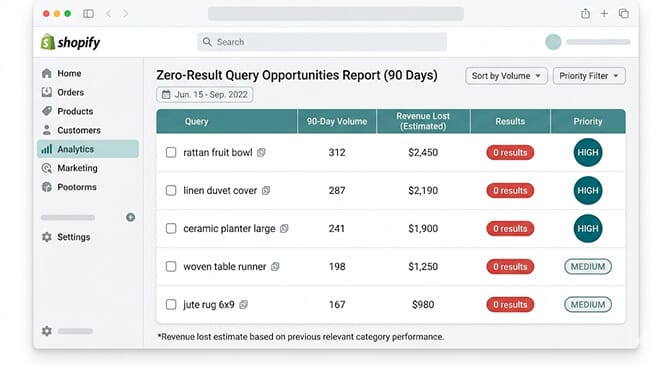Click the bottom sidebar gear icon
The width and height of the screenshot is (672, 367).
coord(47,331)
